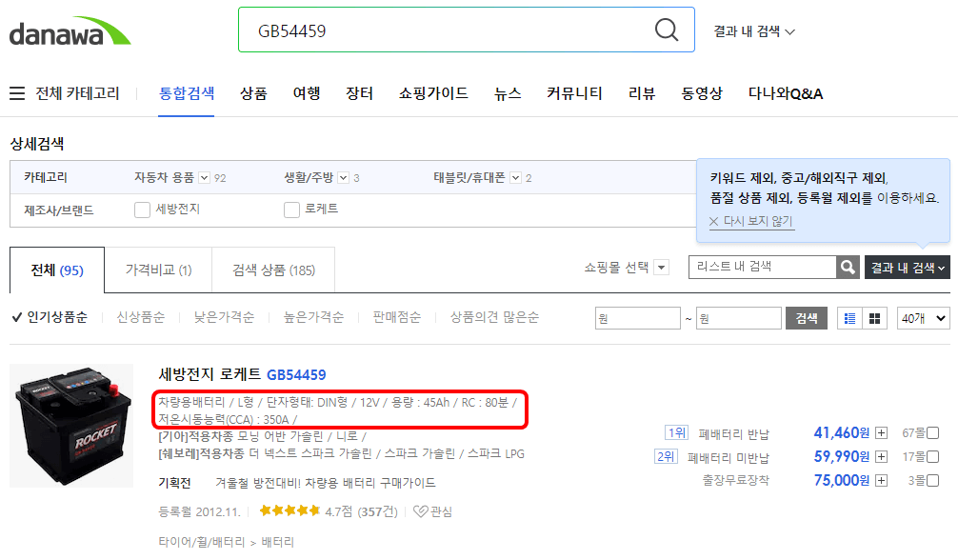Click the search magnifier icon in main search box
The width and height of the screenshot is (958, 560).
click(x=666, y=30)
